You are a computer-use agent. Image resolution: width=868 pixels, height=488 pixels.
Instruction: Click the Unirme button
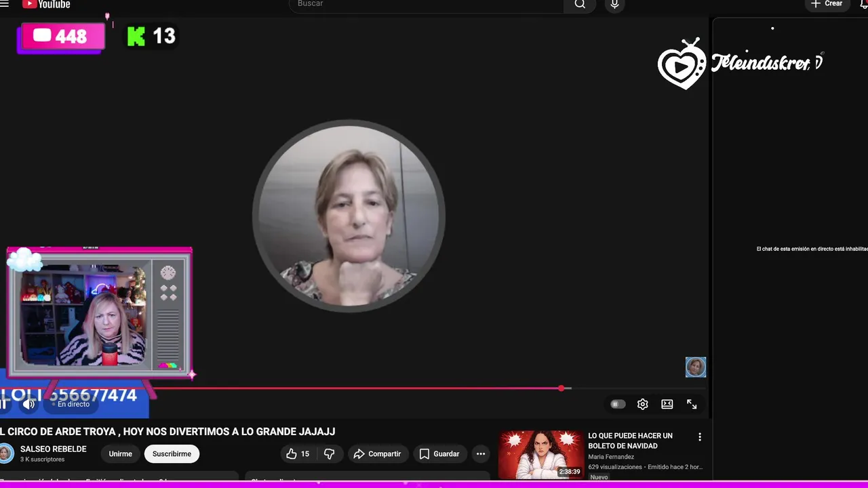121,454
